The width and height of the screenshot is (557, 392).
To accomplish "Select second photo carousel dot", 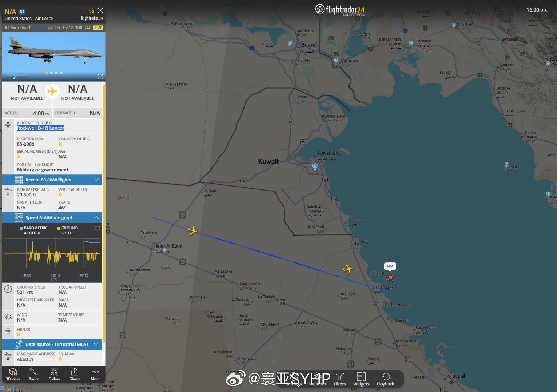I will pyautogui.click(x=51, y=73).
